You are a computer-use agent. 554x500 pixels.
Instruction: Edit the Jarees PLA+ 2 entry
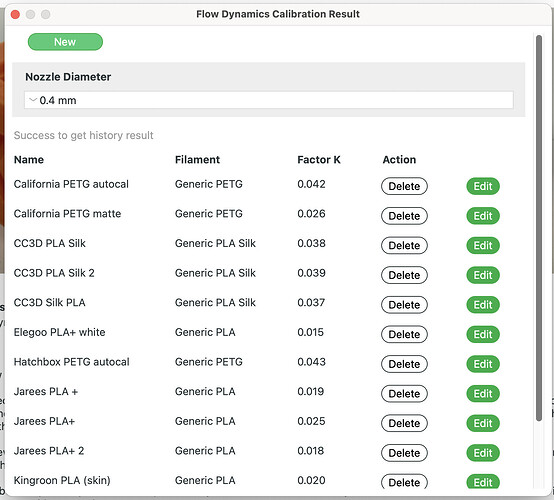tap(483, 453)
